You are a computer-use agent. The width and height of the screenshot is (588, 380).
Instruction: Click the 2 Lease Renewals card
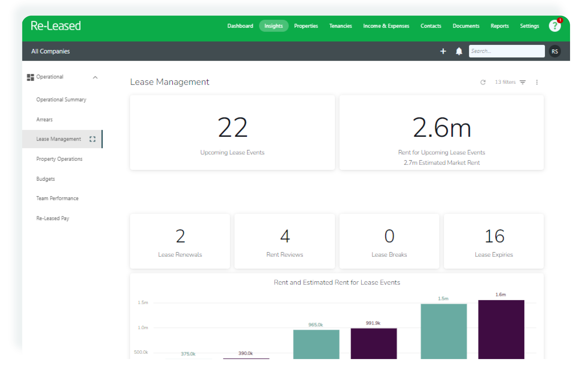180,241
